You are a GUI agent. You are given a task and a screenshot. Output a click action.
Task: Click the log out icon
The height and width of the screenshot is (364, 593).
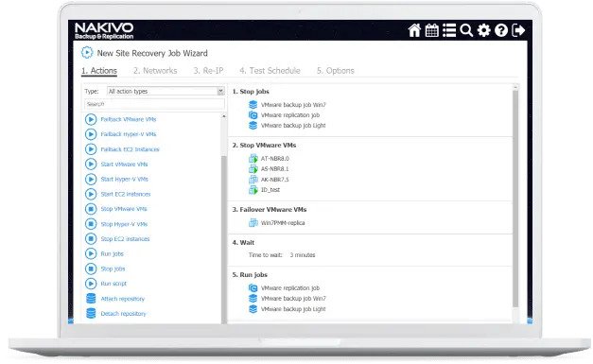coord(518,30)
